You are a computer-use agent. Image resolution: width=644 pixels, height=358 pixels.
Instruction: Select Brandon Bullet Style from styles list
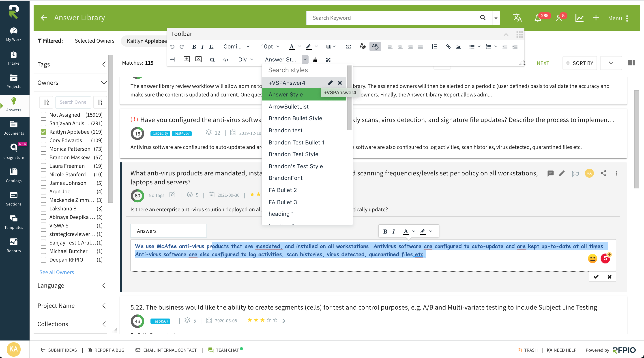(295, 118)
